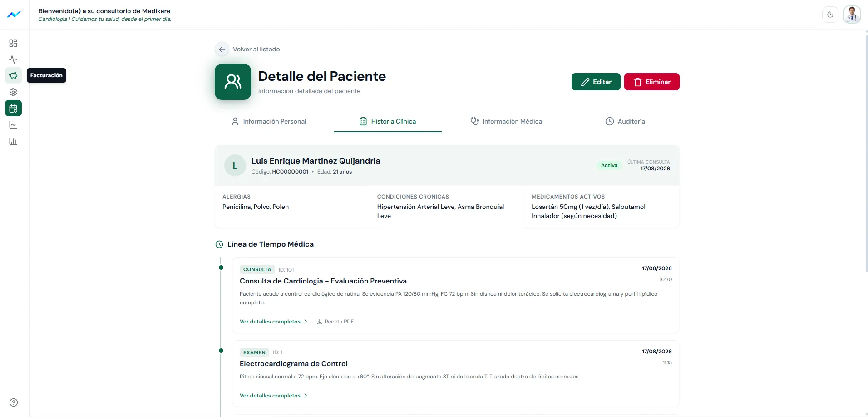
Task: Click the code HC00000001
Action: (x=290, y=172)
